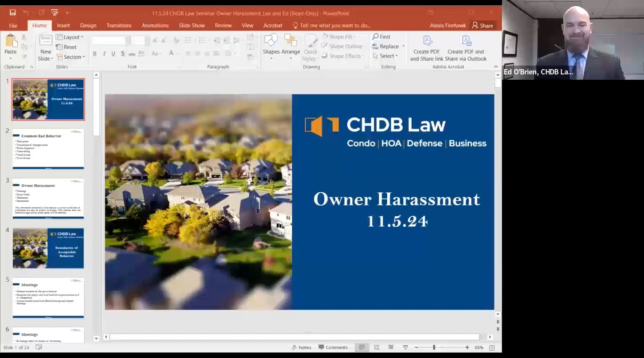Click the Text Direction icon
The height and width of the screenshot is (358, 644).
(x=251, y=38)
